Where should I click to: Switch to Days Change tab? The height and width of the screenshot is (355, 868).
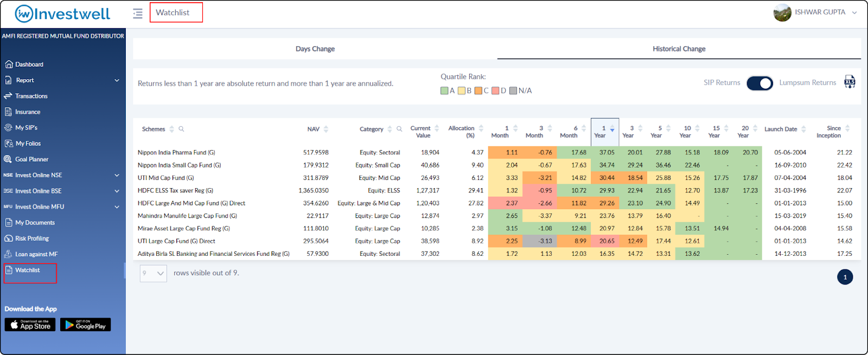(x=315, y=49)
